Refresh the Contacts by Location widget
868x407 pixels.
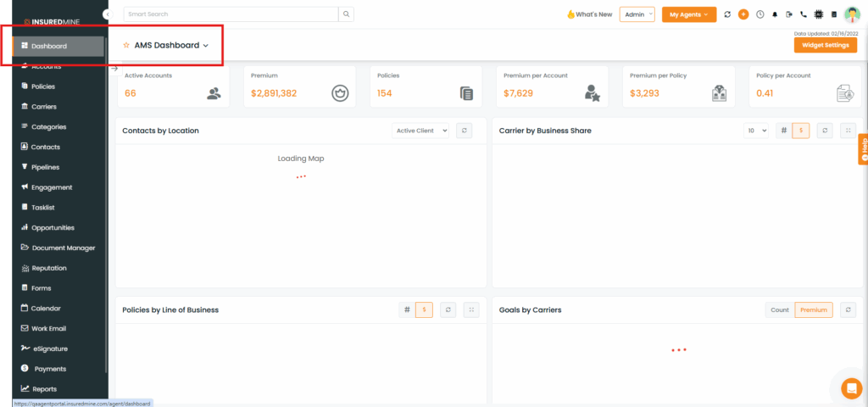tap(464, 131)
